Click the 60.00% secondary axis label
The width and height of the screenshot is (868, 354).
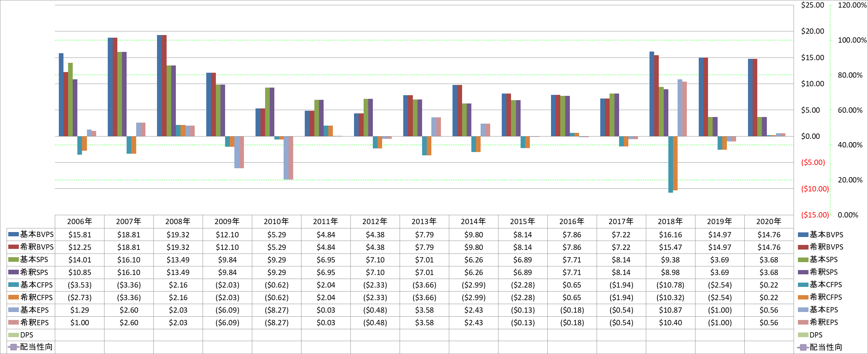pyautogui.click(x=850, y=110)
